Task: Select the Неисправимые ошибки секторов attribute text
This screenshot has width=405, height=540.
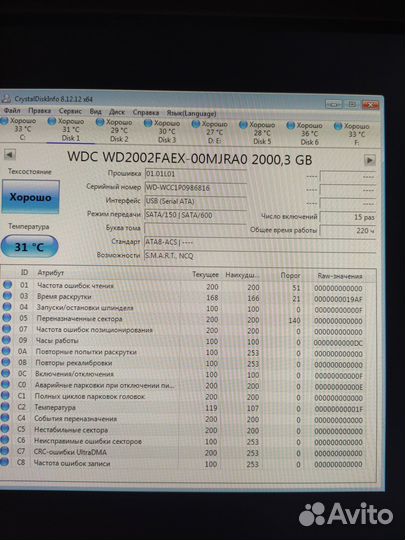Action: 87,441
